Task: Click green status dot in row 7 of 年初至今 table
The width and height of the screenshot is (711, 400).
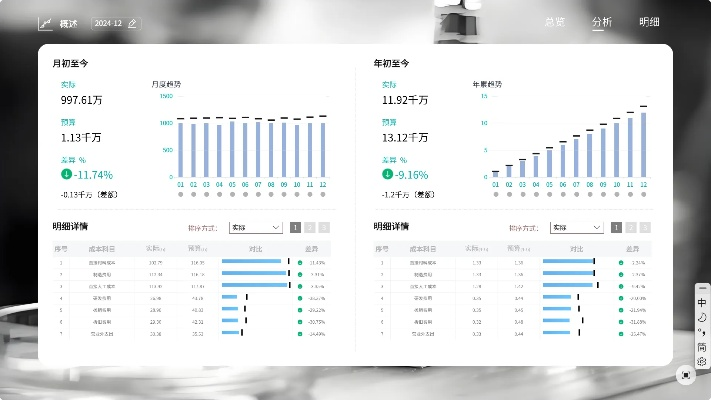Action: tap(621, 334)
